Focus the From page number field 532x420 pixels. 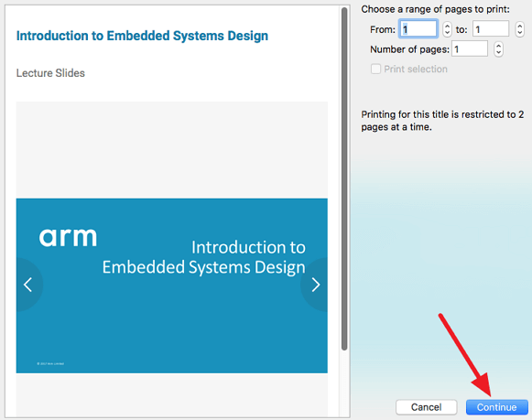point(418,29)
